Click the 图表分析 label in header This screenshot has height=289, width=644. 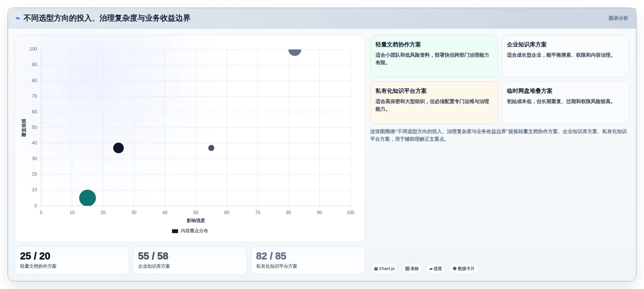(x=618, y=18)
